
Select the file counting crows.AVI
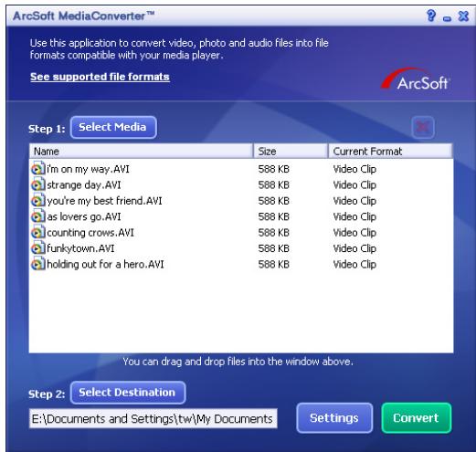coord(90,233)
